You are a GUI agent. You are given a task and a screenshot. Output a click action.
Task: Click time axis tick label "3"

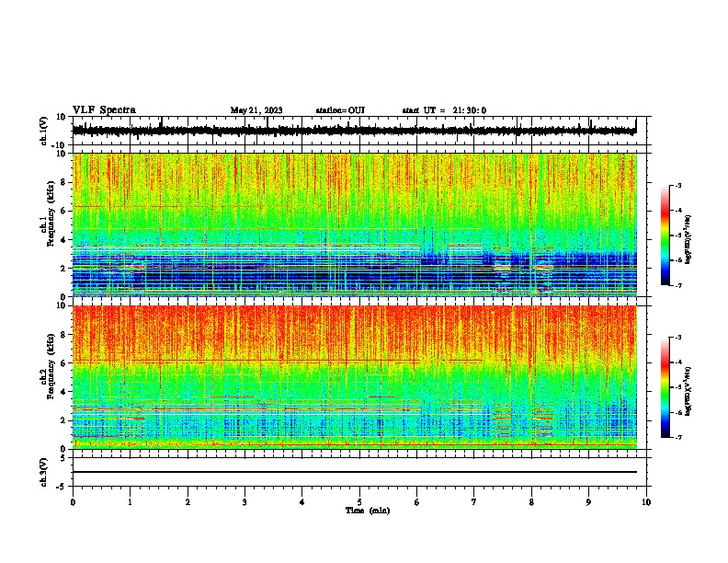(245, 502)
